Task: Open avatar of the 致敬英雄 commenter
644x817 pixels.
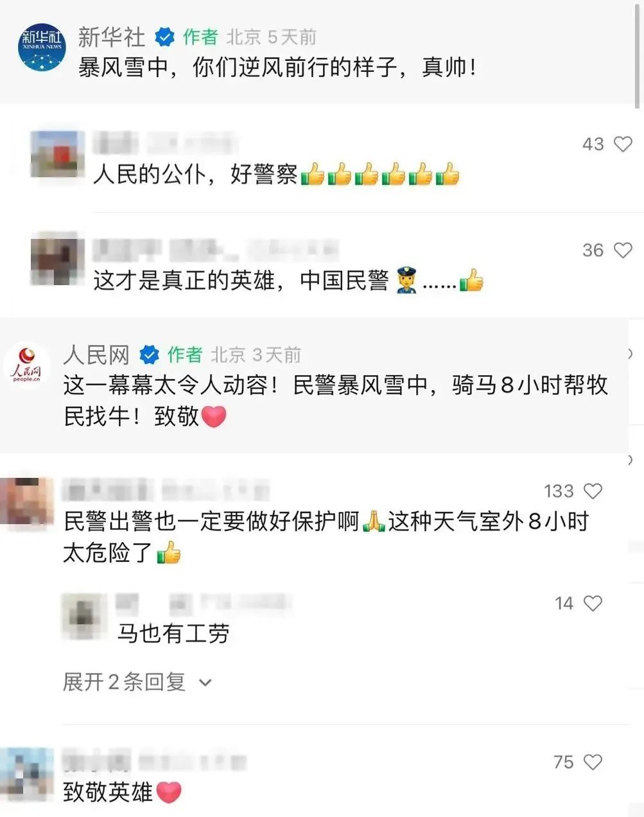Action: tap(26, 774)
